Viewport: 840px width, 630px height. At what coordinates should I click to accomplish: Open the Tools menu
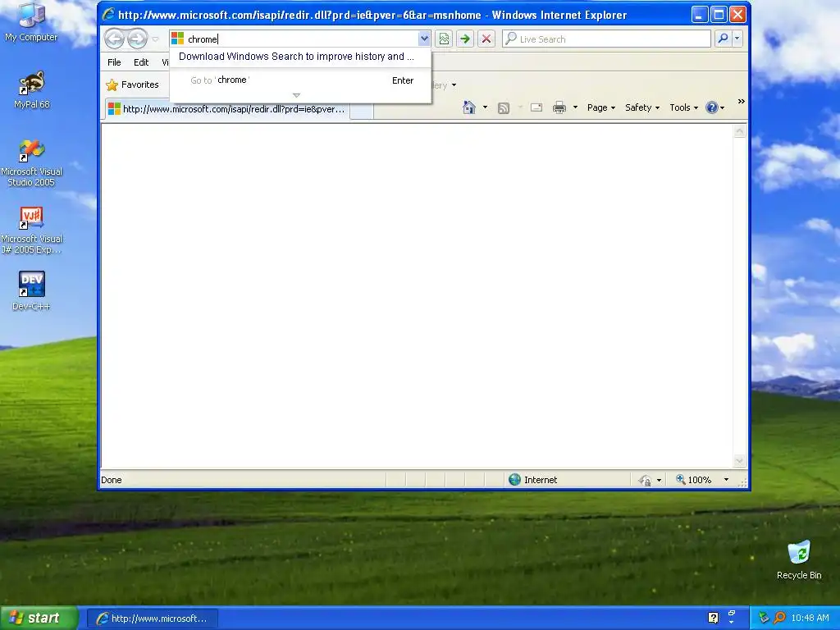[x=683, y=107]
